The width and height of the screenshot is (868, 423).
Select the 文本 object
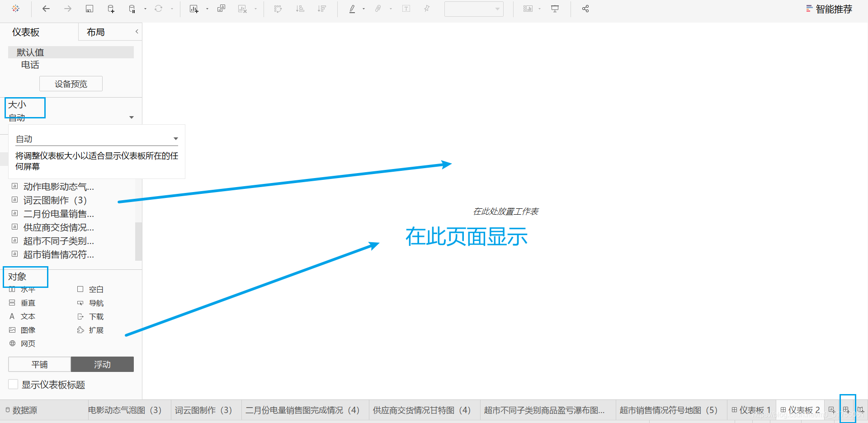click(x=23, y=316)
